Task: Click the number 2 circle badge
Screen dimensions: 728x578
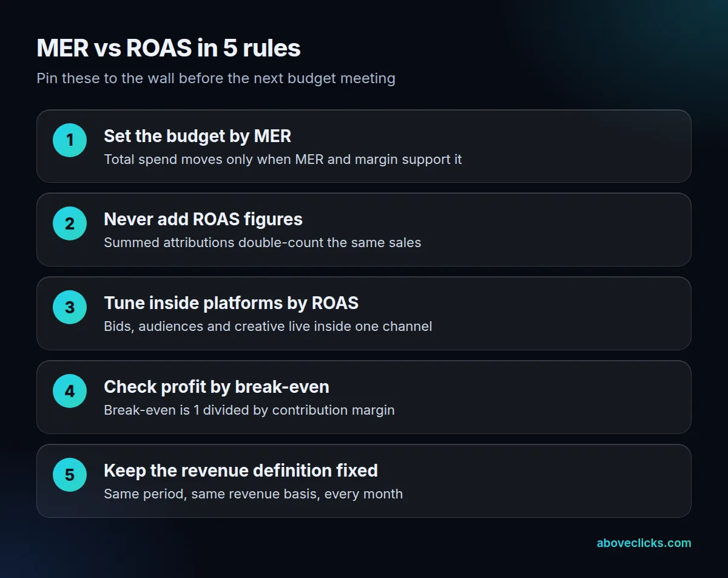Action: [x=70, y=224]
